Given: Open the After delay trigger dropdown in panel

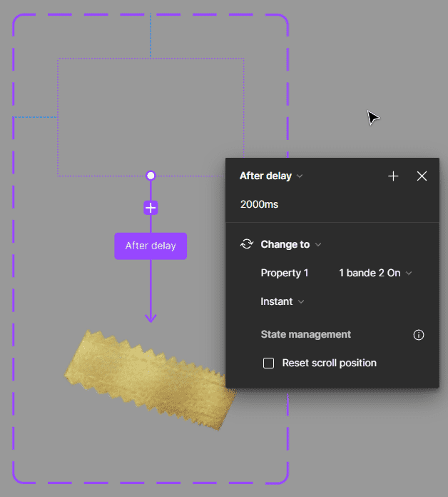Looking at the screenshot, I should (271, 176).
